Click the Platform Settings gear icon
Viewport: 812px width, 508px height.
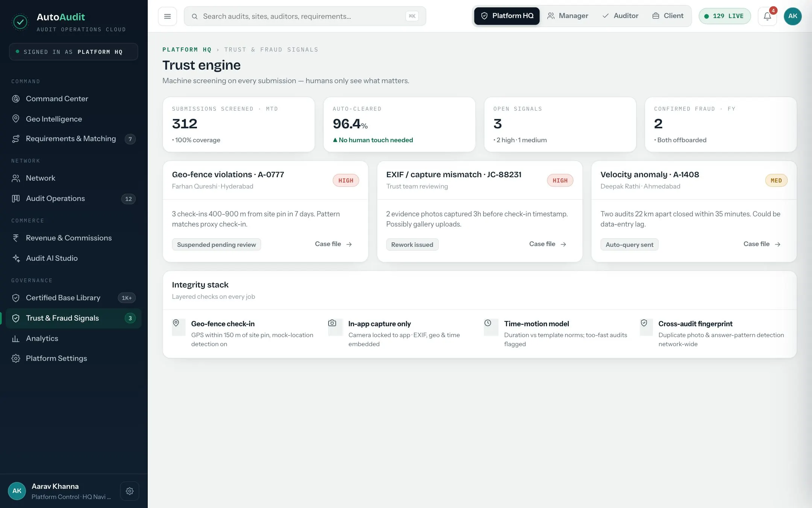(16, 358)
